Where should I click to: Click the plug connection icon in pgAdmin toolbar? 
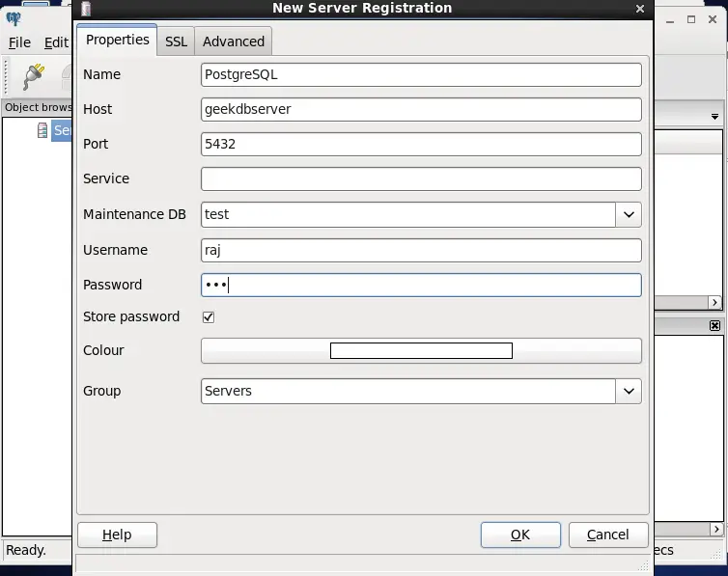34,77
